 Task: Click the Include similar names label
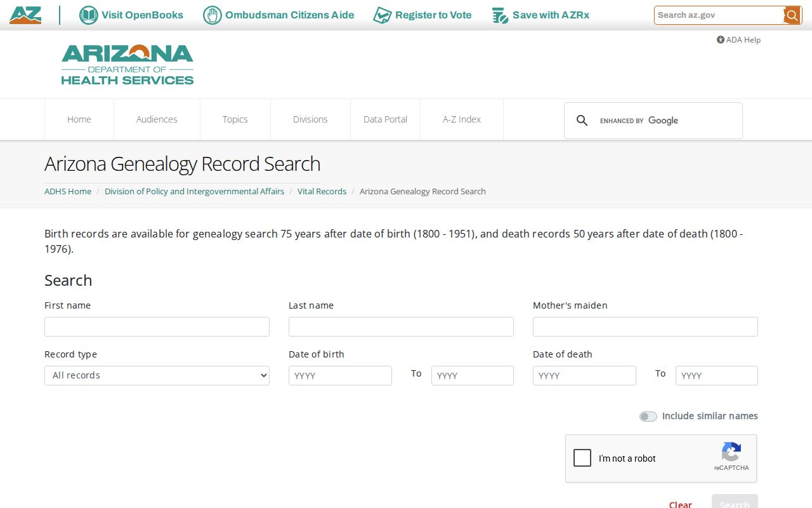pyautogui.click(x=710, y=416)
